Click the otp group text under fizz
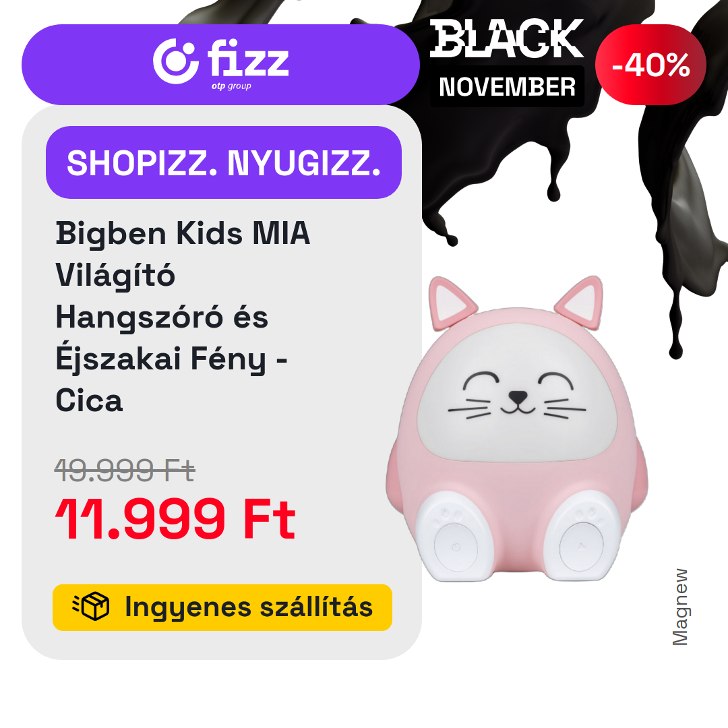This screenshot has width=728, height=728. pyautogui.click(x=231, y=86)
